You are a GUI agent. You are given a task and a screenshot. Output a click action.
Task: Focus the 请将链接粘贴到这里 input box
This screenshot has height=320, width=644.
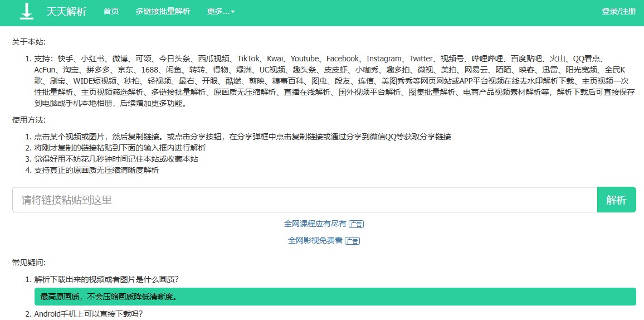coord(304,200)
